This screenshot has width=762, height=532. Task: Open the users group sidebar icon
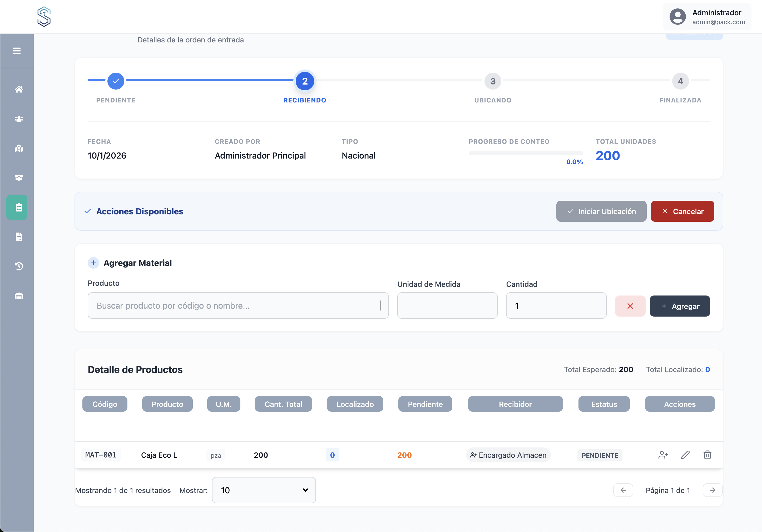pyautogui.click(x=19, y=119)
